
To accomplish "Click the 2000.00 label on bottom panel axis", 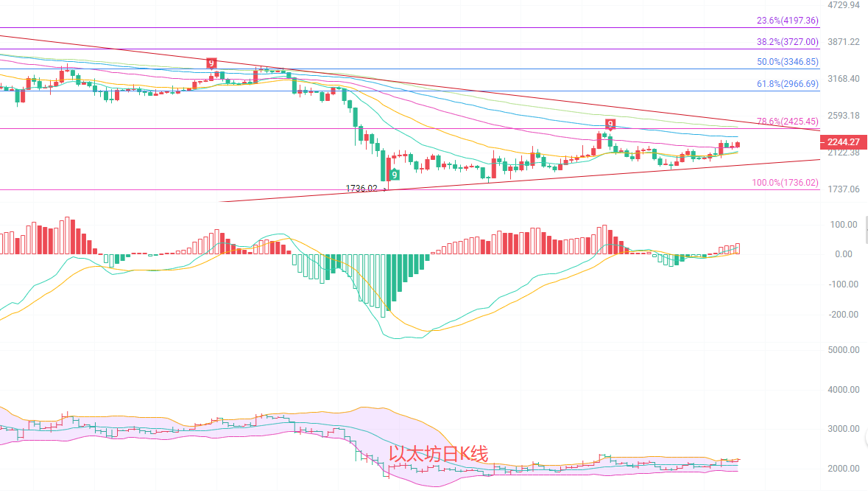I will coord(844,469).
